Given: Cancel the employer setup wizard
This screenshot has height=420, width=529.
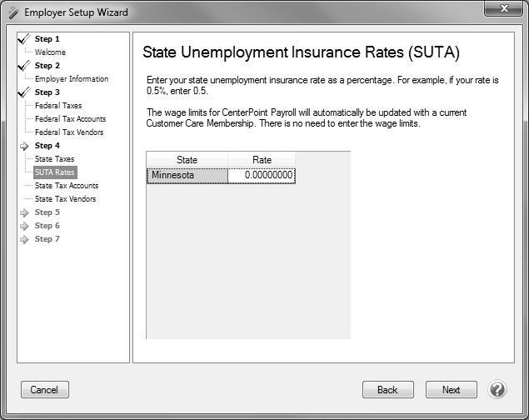Looking at the screenshot, I should [44, 390].
